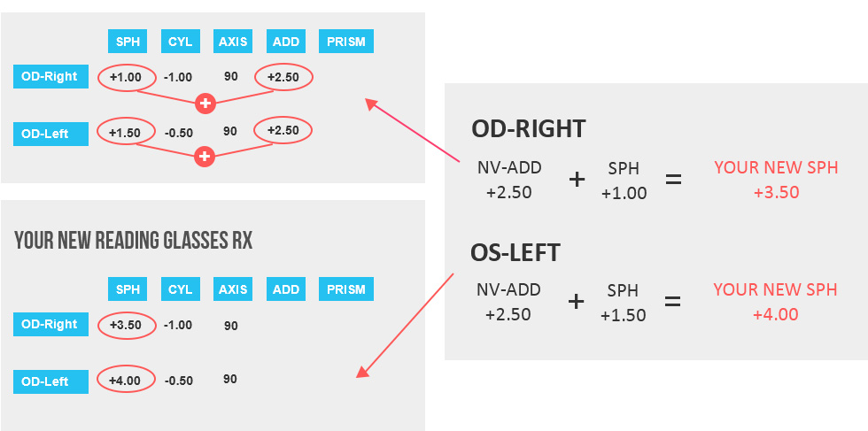Select the OD-Right label in top table
Screen dimensions: 868x431
click(x=51, y=76)
